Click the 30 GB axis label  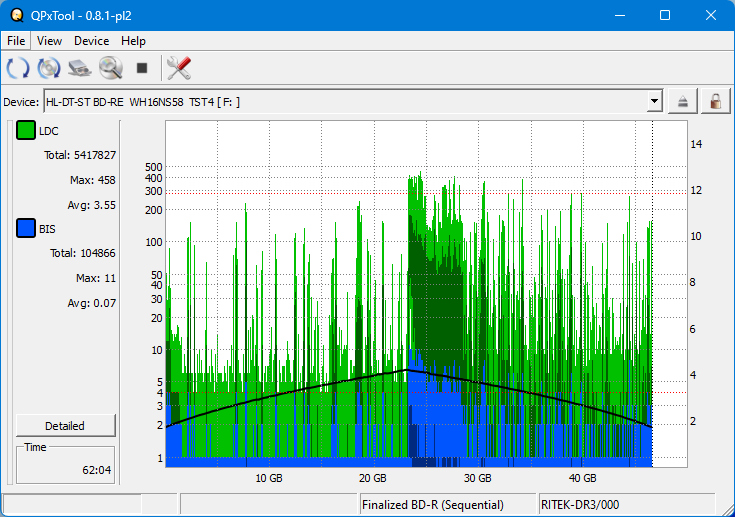coord(478,478)
